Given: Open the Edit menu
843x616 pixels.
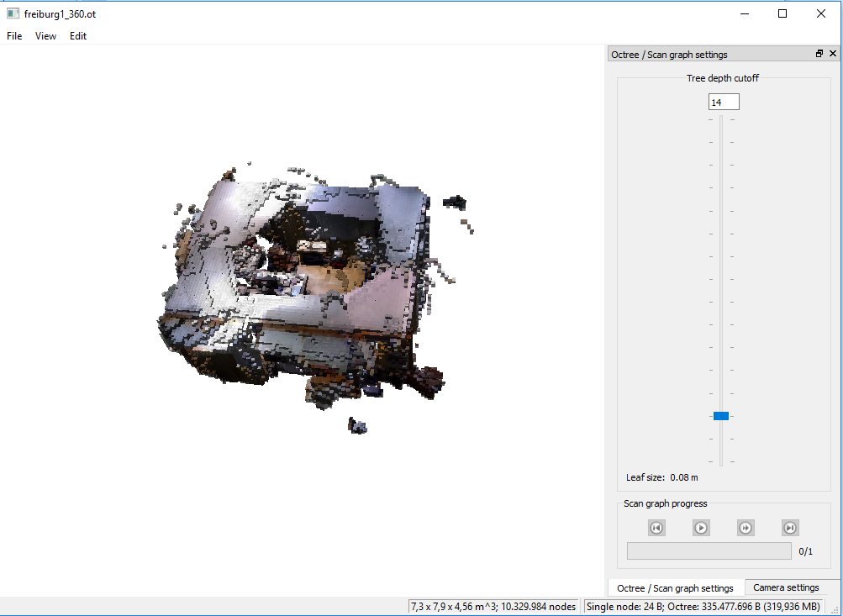Looking at the screenshot, I should click(77, 36).
